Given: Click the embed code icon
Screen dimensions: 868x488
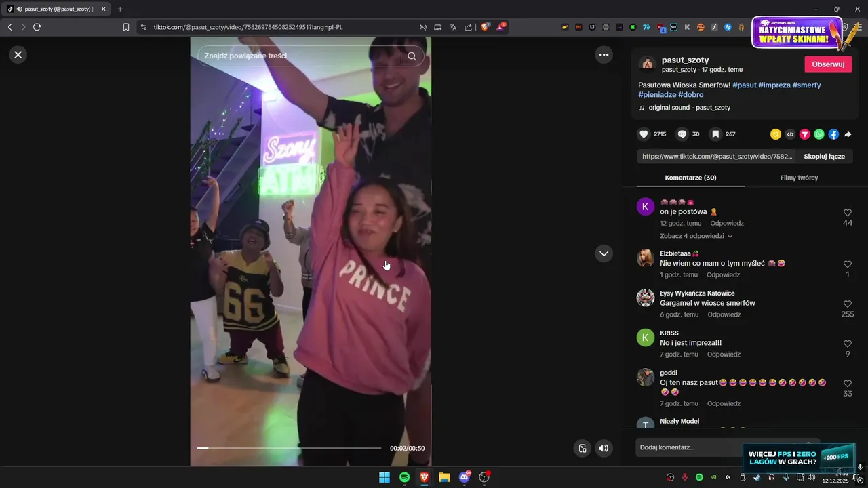Looking at the screenshot, I should tap(790, 134).
